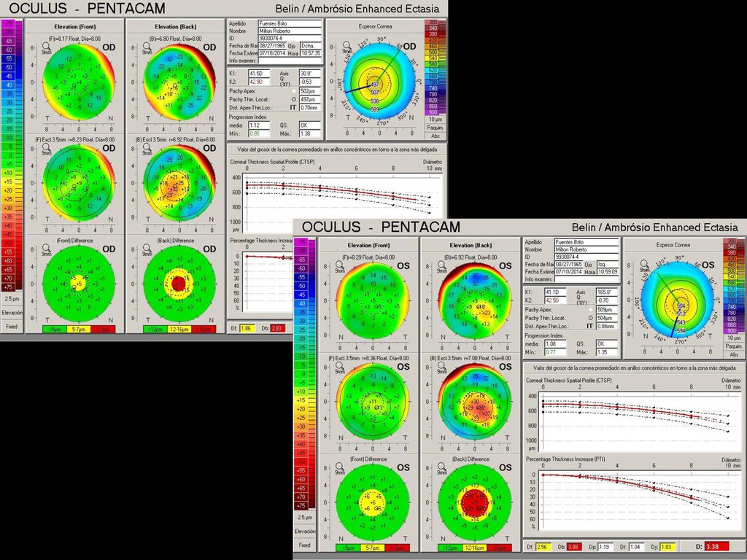Click the 10 µm step button in OS window
Image resolution: width=747 pixels, height=560 pixels.
click(x=734, y=338)
